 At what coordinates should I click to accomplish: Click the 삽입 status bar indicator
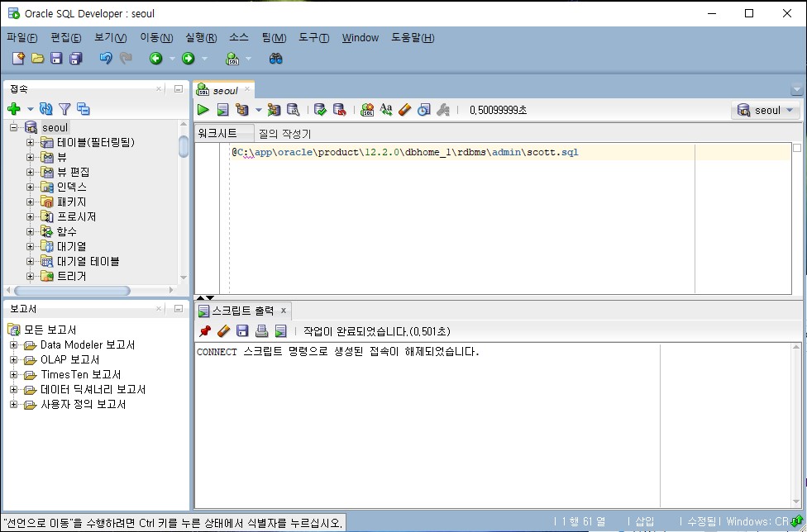644,521
